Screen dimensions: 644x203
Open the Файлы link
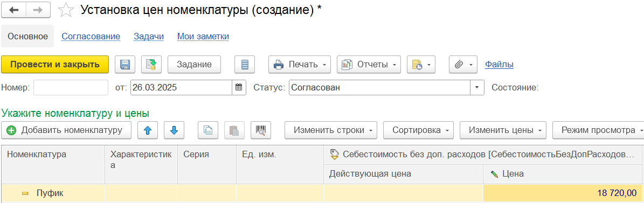click(500, 65)
